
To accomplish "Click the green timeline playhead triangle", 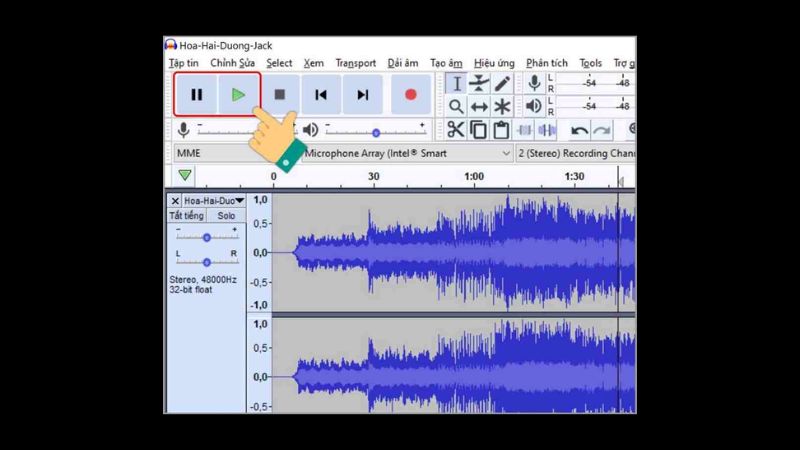I will tap(185, 176).
